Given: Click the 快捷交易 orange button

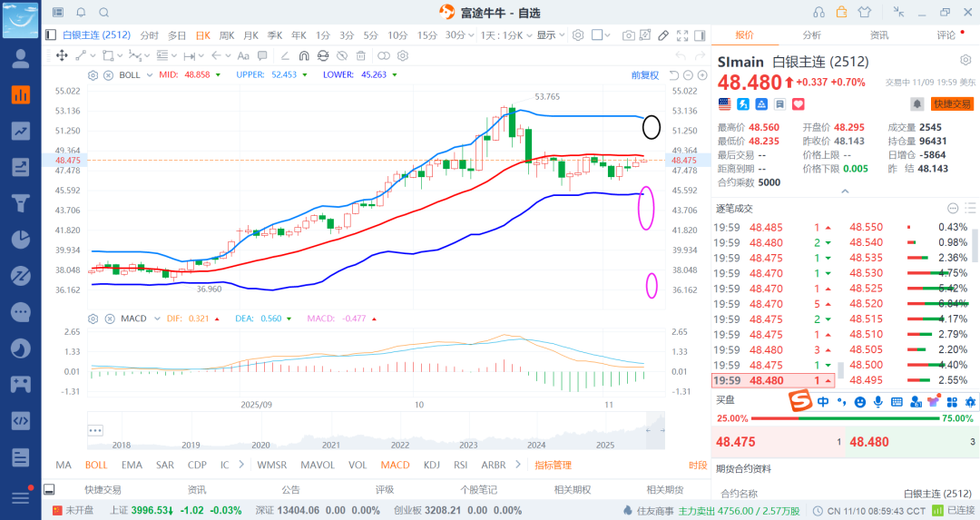Looking at the screenshot, I should pos(952,104).
